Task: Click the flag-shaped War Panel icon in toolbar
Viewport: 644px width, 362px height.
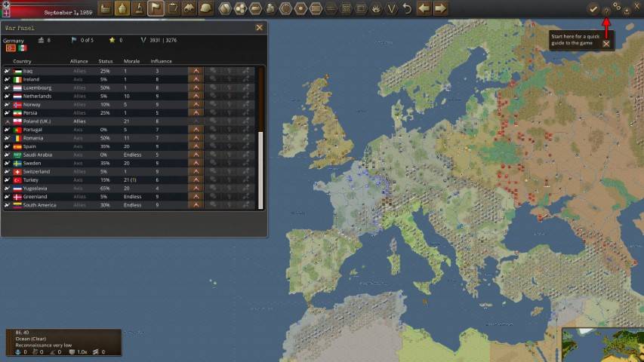Action: pyautogui.click(x=156, y=8)
